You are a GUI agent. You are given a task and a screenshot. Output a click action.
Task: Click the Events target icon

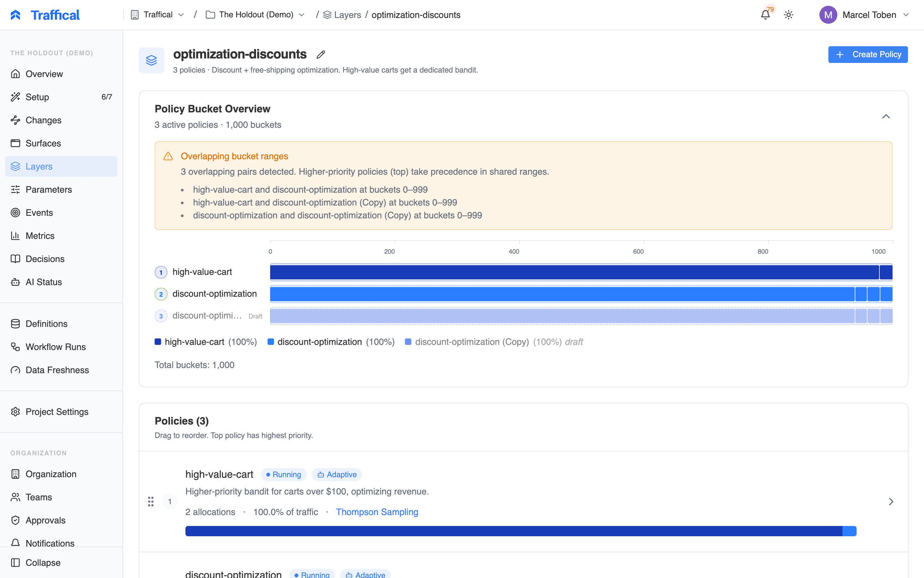[15, 213]
